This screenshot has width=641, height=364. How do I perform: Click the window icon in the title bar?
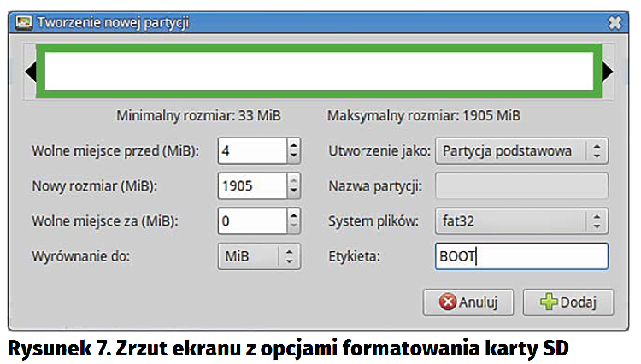click(x=26, y=21)
